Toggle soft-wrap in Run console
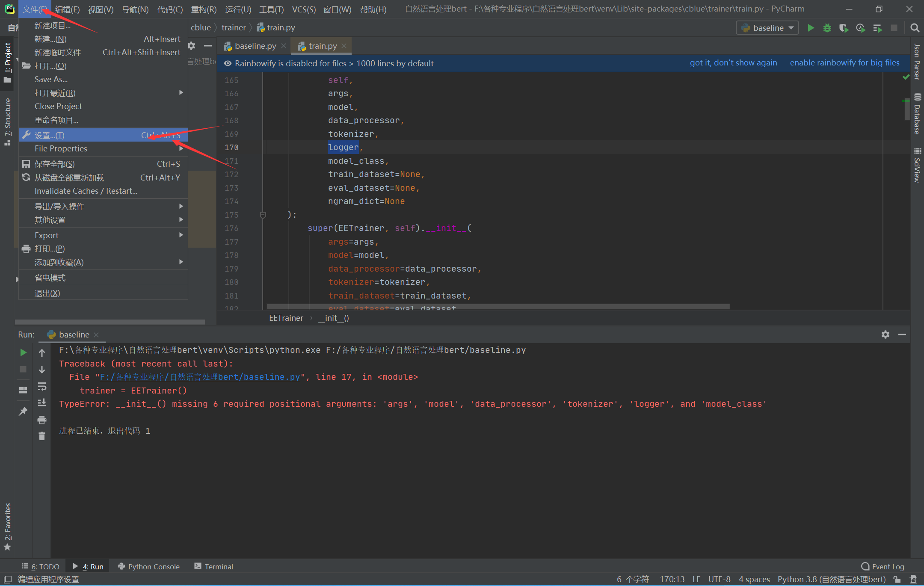This screenshot has width=924, height=586. pos(42,387)
